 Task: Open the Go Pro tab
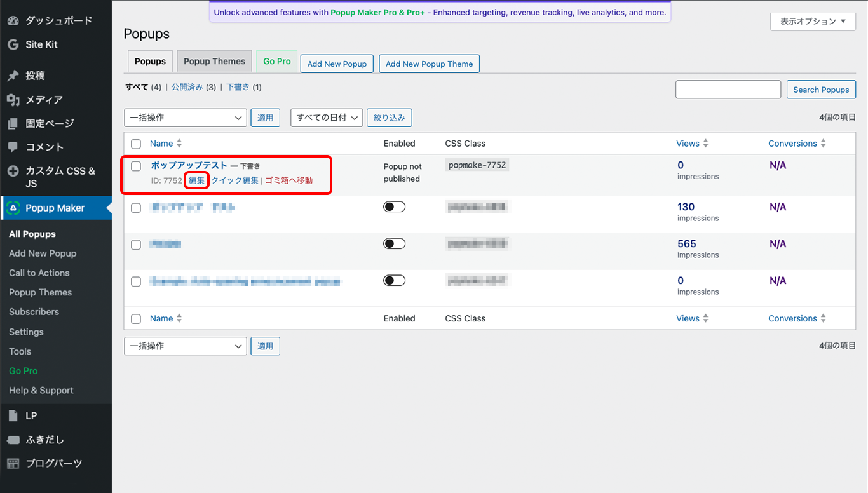(277, 62)
